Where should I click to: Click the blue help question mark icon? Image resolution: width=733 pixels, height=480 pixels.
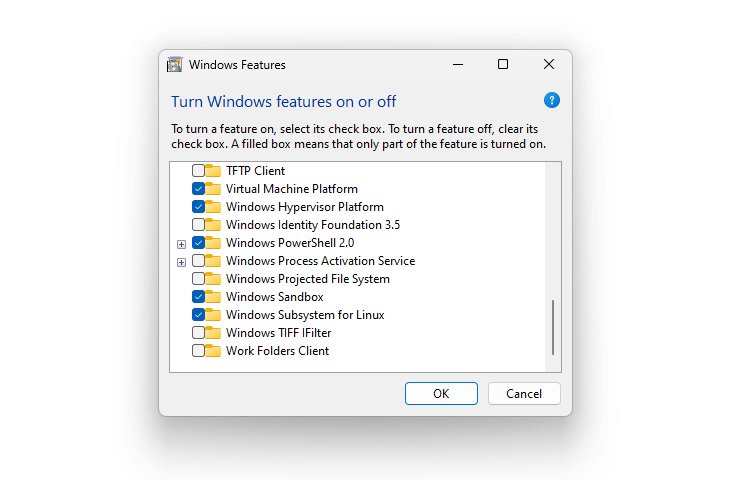pyautogui.click(x=552, y=100)
